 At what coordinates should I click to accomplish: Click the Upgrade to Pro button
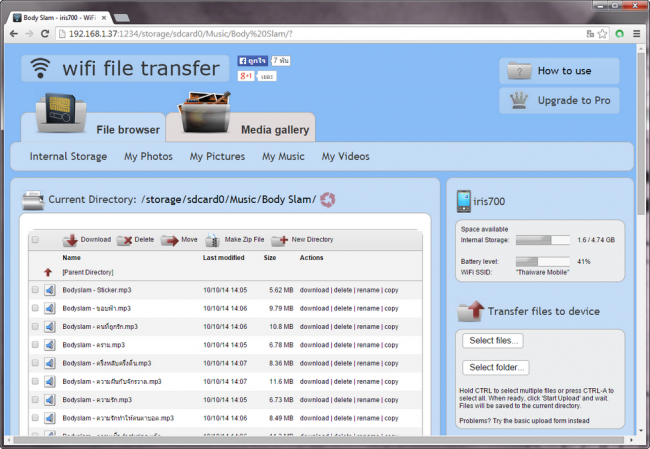tap(559, 100)
